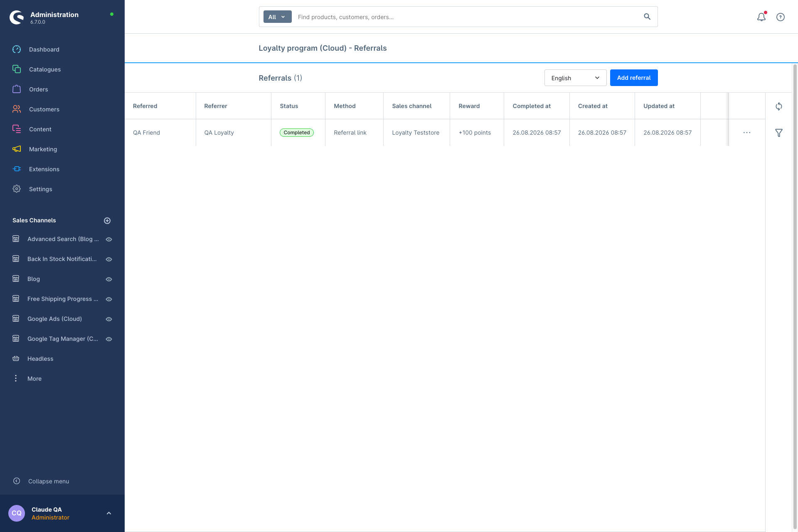The height and width of the screenshot is (532, 798).
Task: Click the Shopware logo
Action: click(17, 17)
